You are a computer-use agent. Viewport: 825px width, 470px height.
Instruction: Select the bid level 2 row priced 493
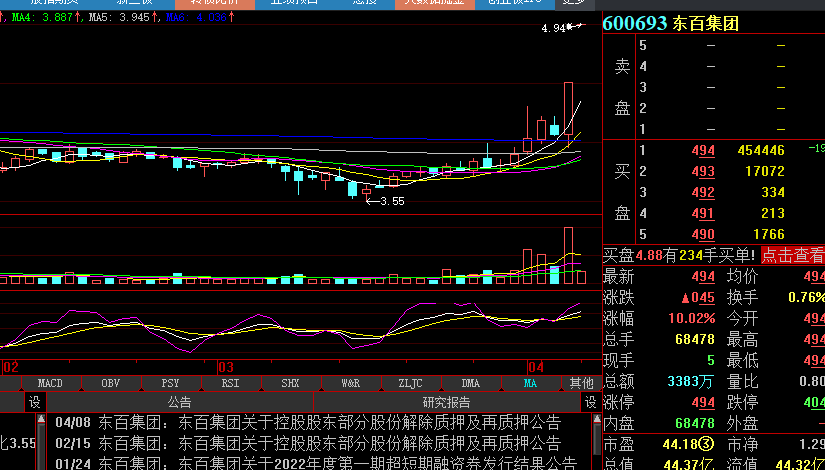click(713, 171)
